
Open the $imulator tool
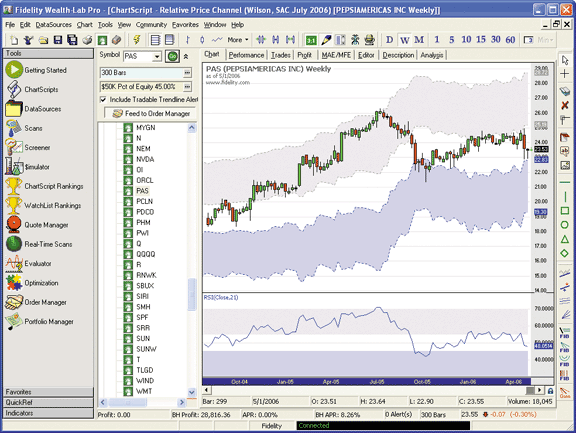[28, 167]
